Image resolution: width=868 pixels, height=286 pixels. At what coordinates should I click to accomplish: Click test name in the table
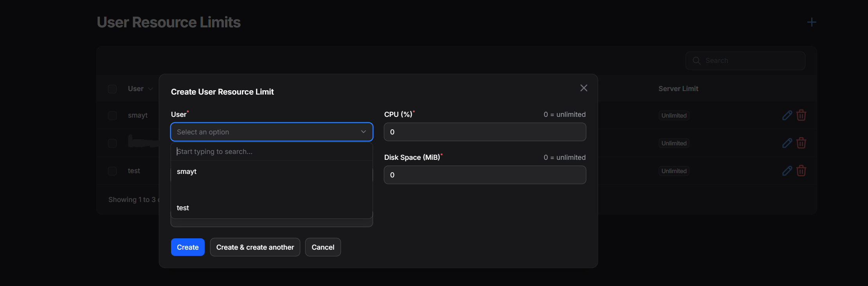pos(134,171)
